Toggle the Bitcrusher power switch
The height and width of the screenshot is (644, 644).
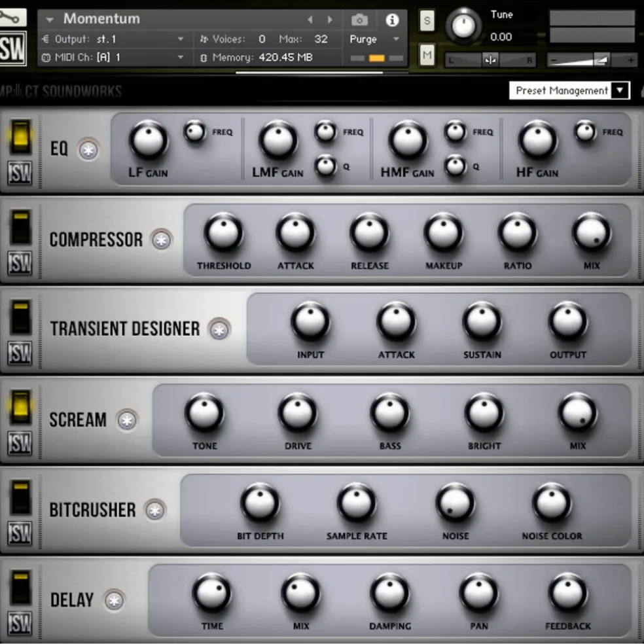pyautogui.click(x=20, y=497)
